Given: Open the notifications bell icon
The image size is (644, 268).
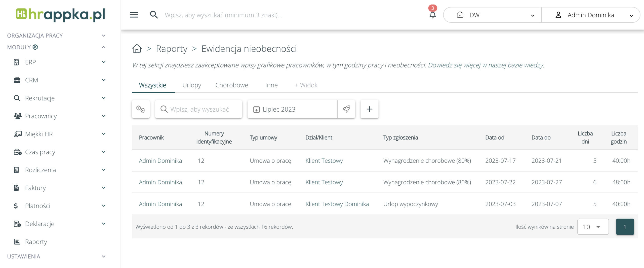Looking at the screenshot, I should click(432, 15).
